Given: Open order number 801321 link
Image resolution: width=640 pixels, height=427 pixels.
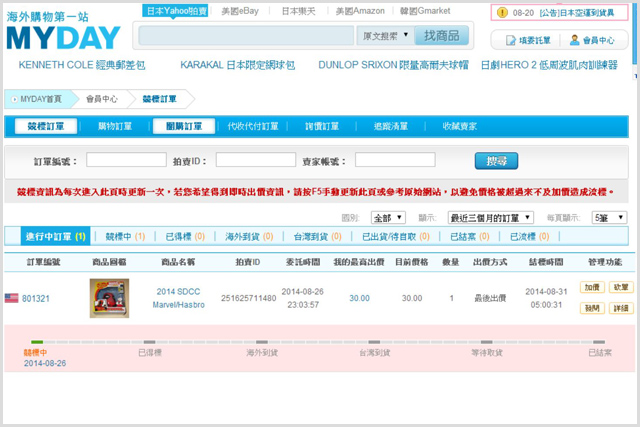Looking at the screenshot, I should (36, 298).
